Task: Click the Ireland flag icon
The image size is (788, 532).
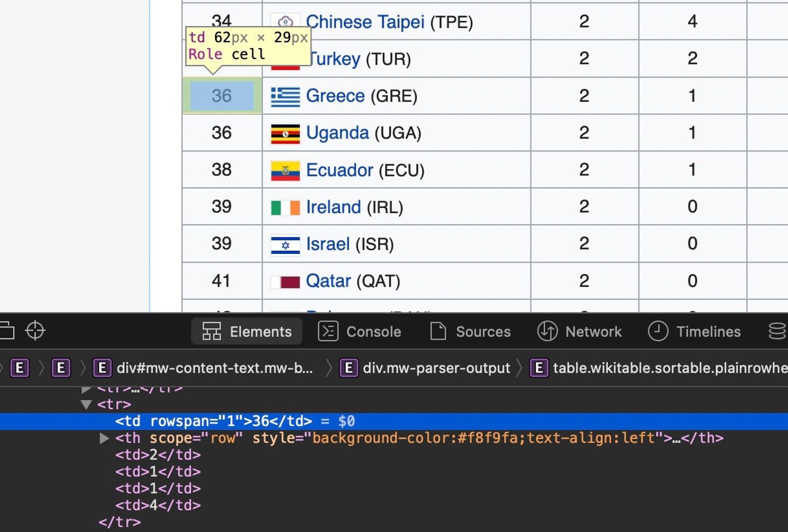Action: pos(285,207)
